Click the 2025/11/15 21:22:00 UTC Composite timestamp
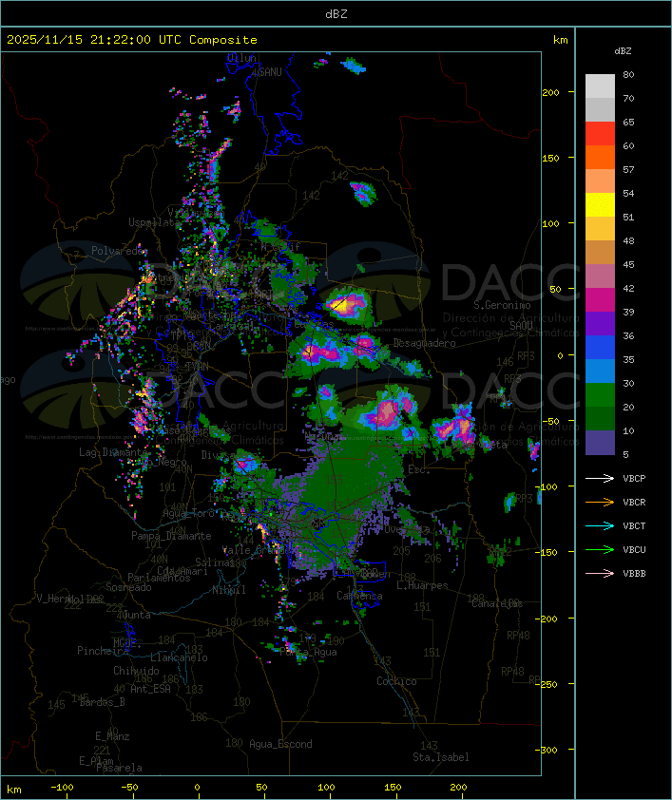 click(x=132, y=39)
